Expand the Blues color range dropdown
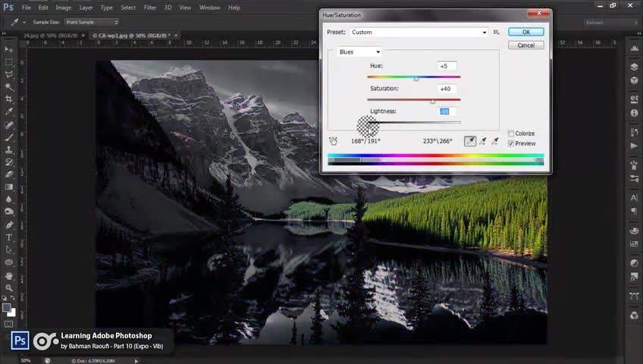 [x=359, y=52]
